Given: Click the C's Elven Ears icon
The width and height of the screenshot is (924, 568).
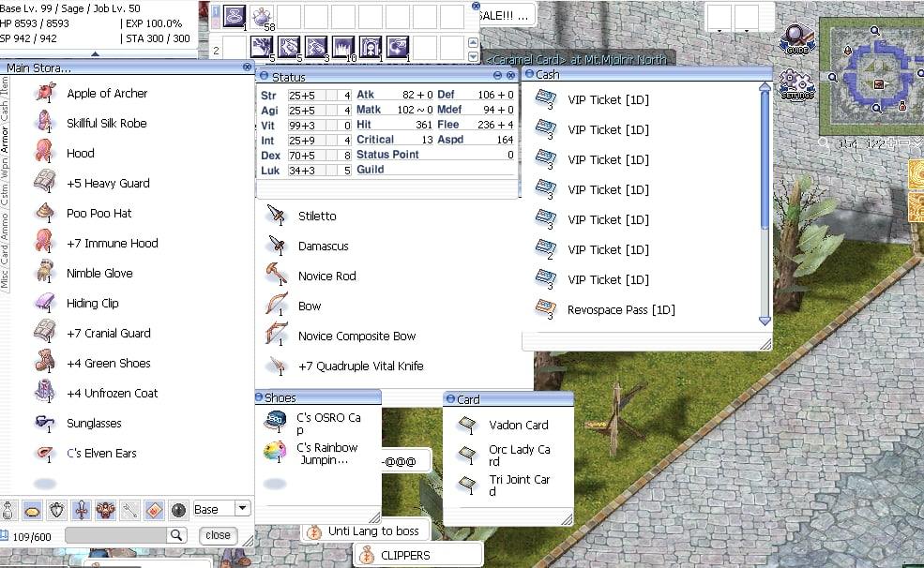Looking at the screenshot, I should coord(45,452).
